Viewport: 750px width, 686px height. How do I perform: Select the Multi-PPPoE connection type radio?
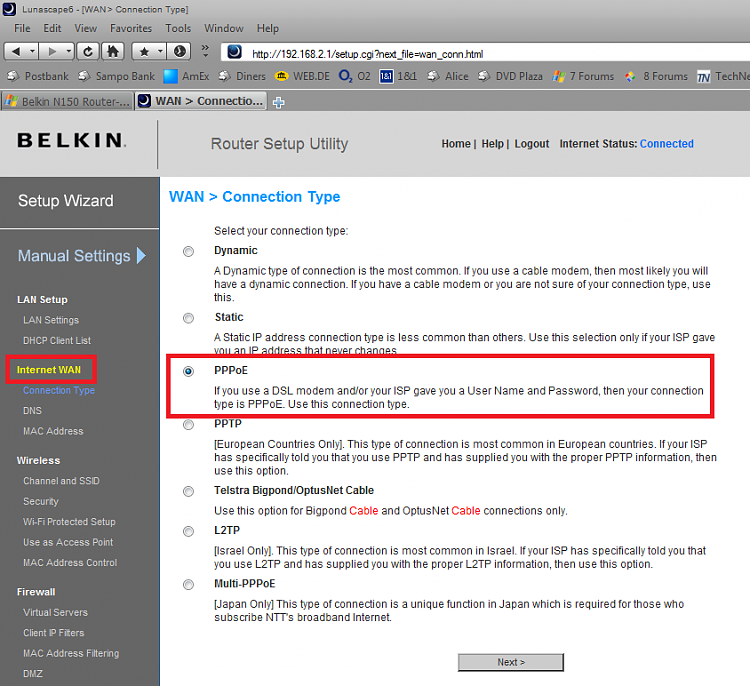coord(188,585)
